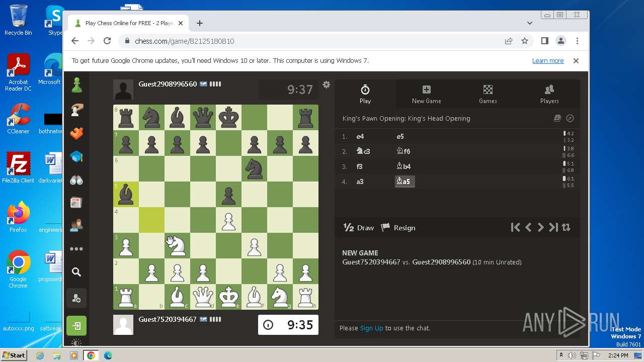
Task: Open Guest7520394667 player avatar
Action: click(x=123, y=325)
